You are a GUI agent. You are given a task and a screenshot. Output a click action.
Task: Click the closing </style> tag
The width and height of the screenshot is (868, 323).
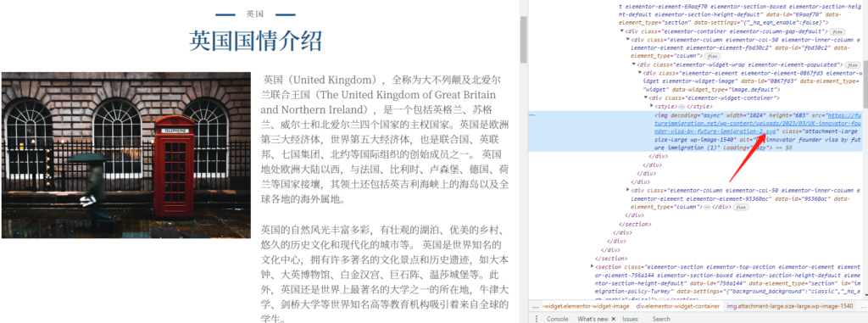(x=699, y=106)
